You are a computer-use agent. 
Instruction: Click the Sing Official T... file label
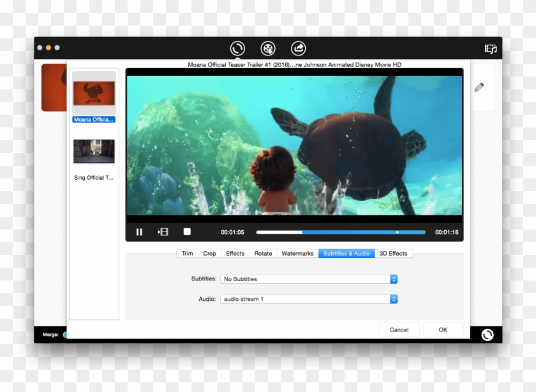tap(94, 178)
